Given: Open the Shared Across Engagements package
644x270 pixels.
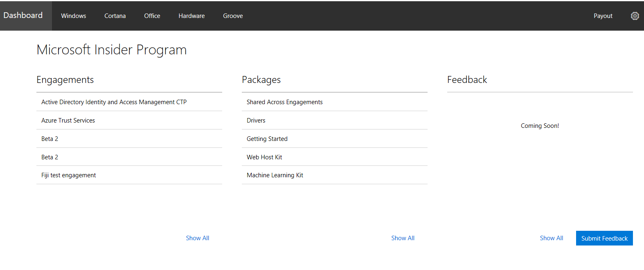Looking at the screenshot, I should (335, 102).
